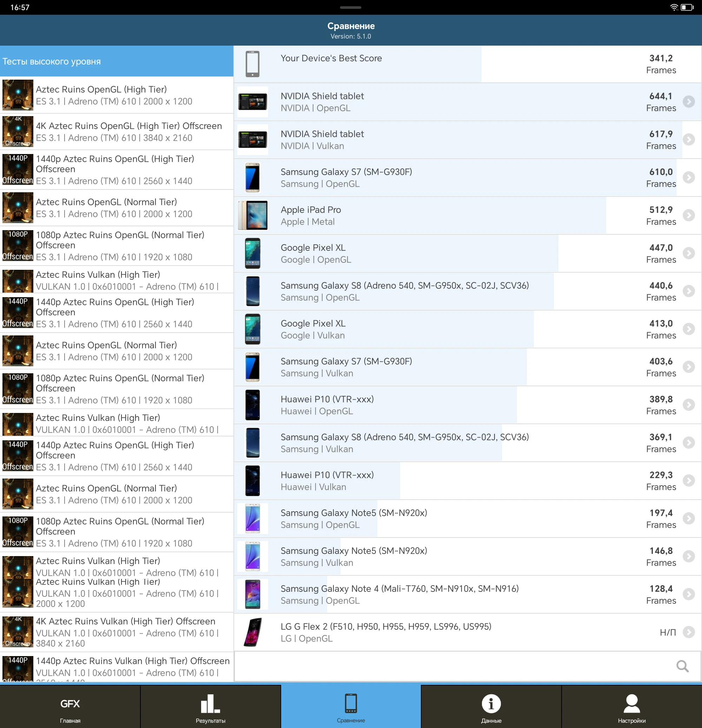The image size is (702, 728).
Task: Switch to the Результаты tab
Action: (210, 707)
